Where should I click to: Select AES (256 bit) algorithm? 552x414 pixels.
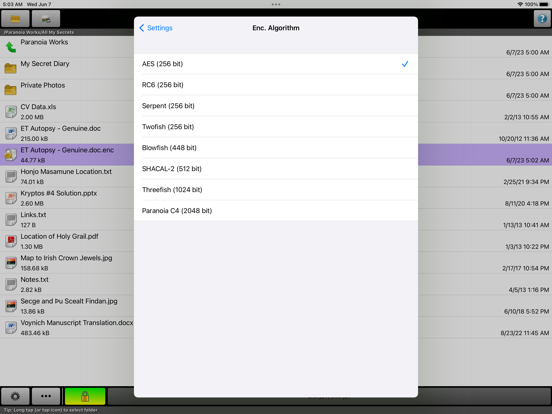point(276,64)
